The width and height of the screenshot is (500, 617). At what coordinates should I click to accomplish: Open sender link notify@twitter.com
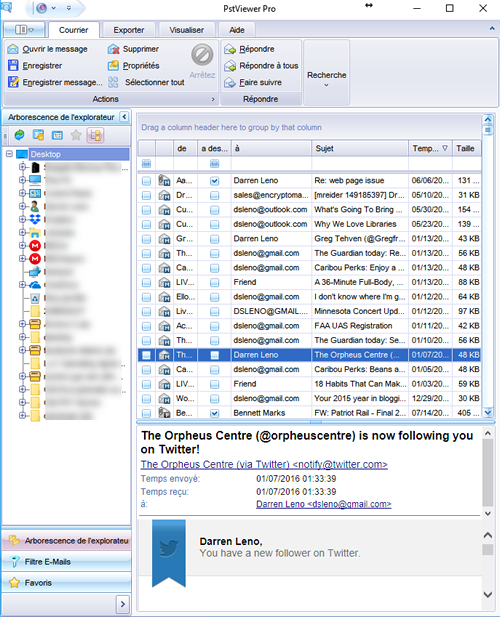(x=264, y=464)
